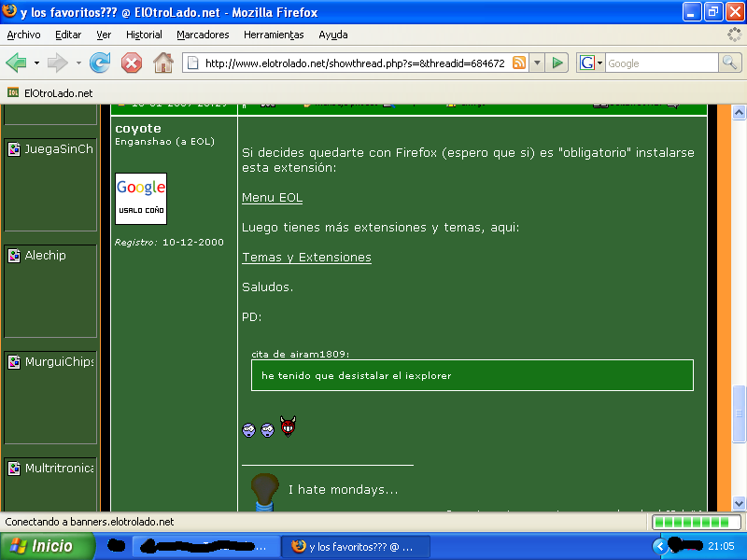Click the Inicio start button
Screen dimensions: 747x560
pyautogui.click(x=48, y=546)
